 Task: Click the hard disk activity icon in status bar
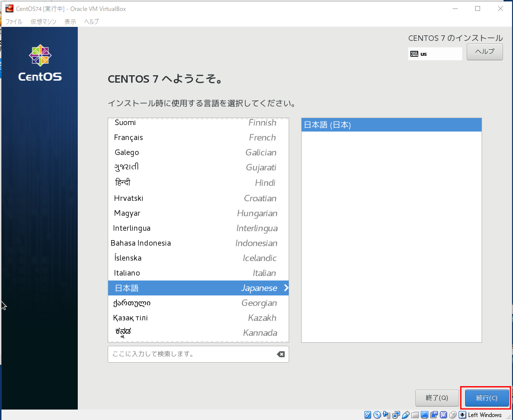(x=367, y=415)
